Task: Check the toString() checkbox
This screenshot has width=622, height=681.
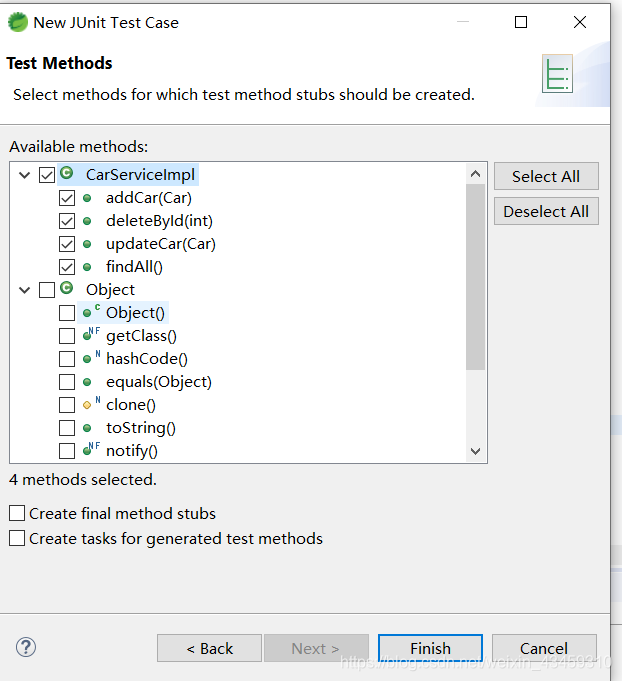Action: (67, 428)
